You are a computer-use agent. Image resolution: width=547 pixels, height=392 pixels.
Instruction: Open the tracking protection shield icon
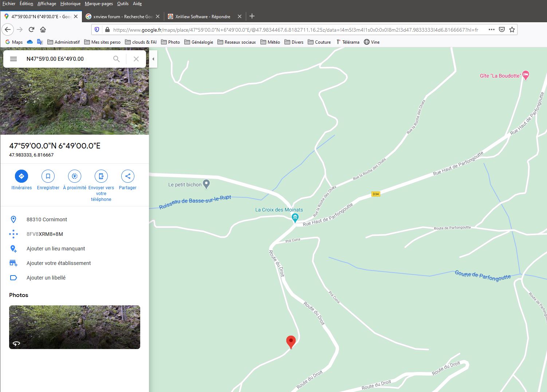pos(97,29)
